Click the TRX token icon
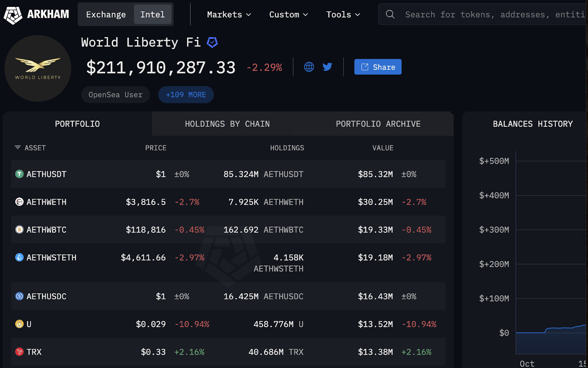Viewport: 588px width, 368px height. tap(19, 352)
